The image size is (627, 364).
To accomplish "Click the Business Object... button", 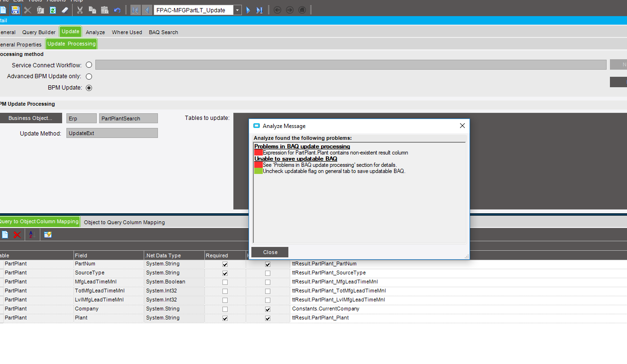I will pos(30,118).
